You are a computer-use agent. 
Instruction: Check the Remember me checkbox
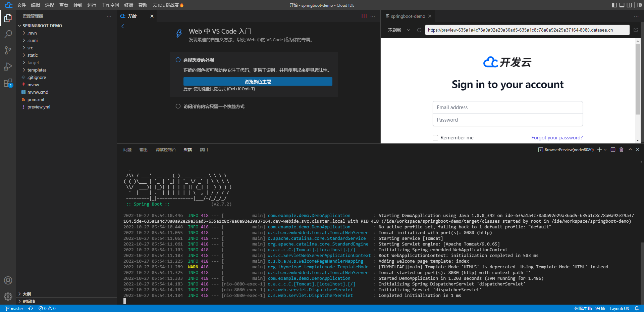click(435, 138)
